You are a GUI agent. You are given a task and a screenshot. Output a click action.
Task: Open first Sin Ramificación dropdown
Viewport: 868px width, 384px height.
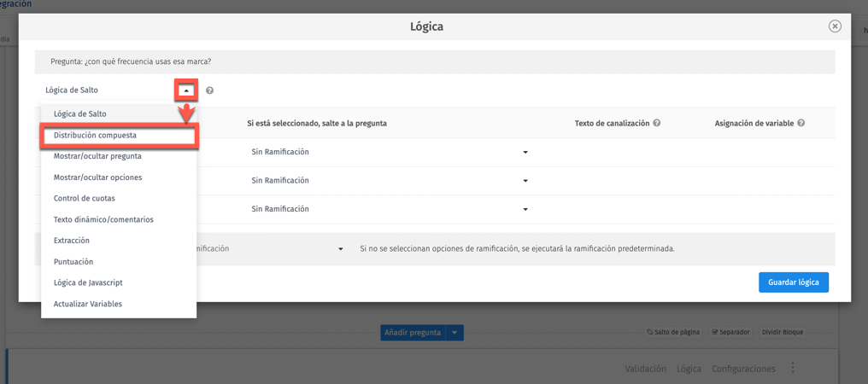(525, 152)
